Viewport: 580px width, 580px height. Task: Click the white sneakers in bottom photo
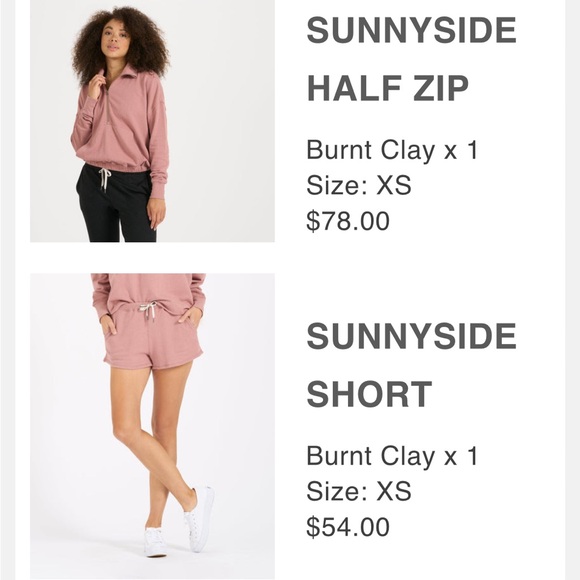[x=179, y=525]
